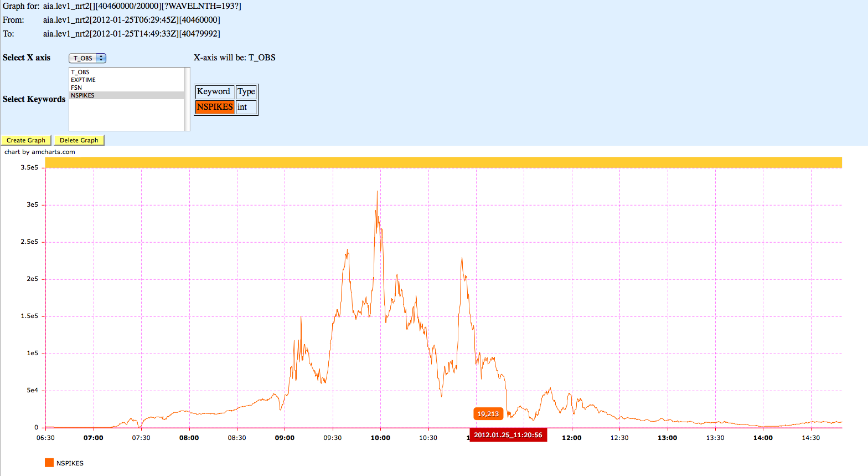Viewport: 868px width, 476px height.
Task: Open the T_OBS X-axis dropdown
Action: click(x=87, y=58)
